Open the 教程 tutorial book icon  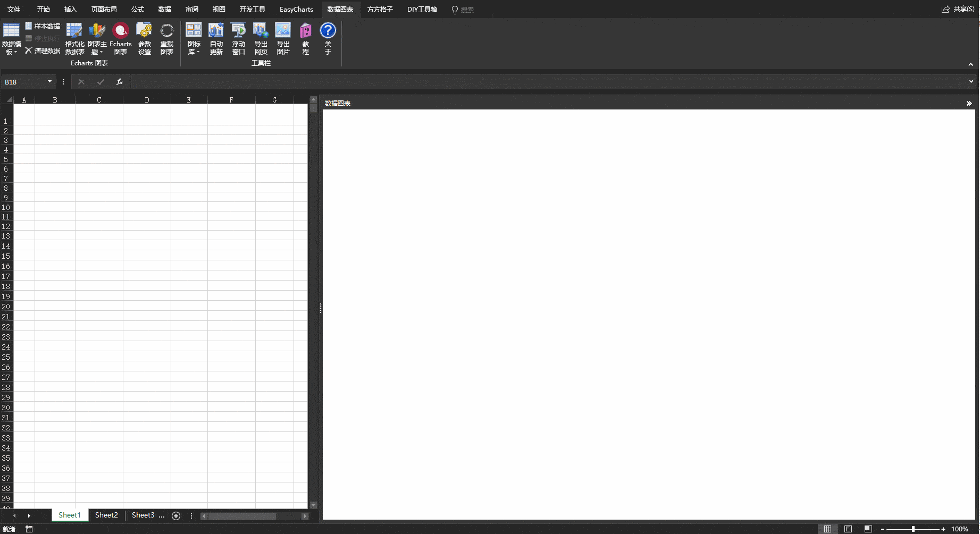click(x=306, y=38)
